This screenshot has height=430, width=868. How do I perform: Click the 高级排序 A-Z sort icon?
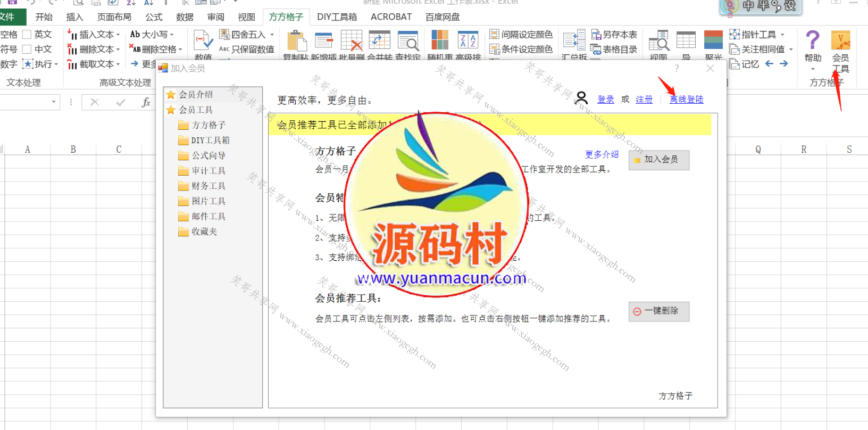[468, 40]
